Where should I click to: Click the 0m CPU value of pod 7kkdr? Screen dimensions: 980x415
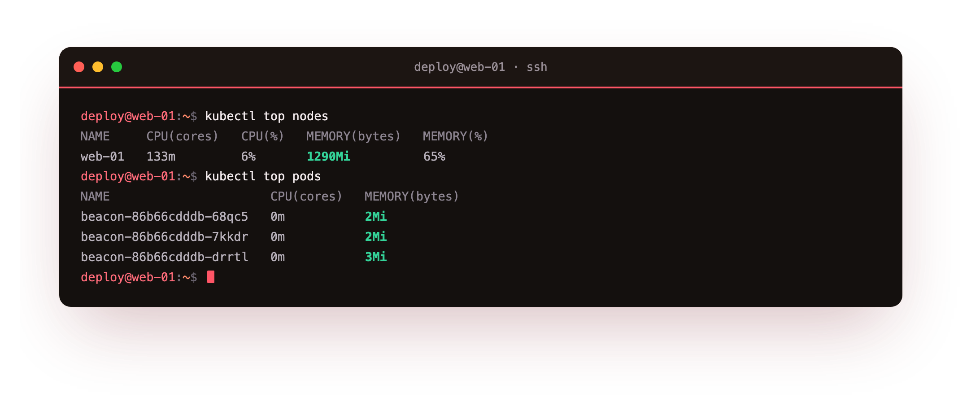pos(278,237)
